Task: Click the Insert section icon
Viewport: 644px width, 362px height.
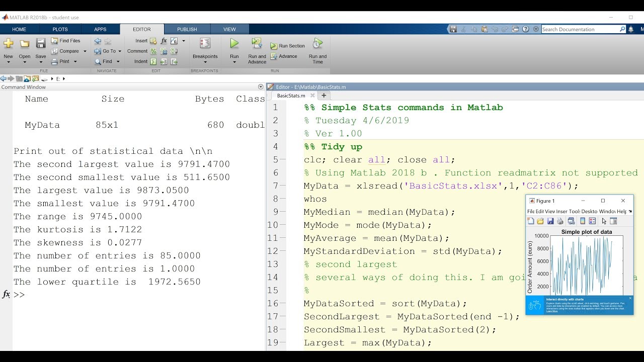Action: click(153, 41)
